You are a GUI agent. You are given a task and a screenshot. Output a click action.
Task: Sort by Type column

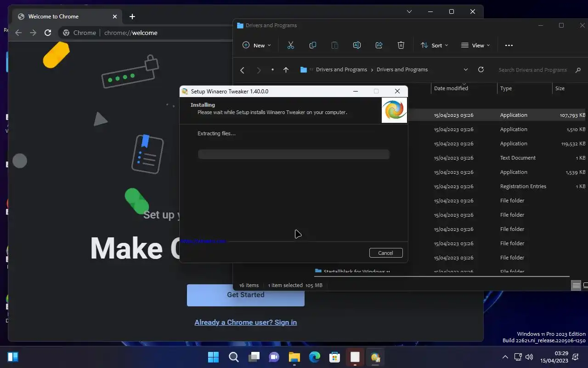tap(525, 88)
